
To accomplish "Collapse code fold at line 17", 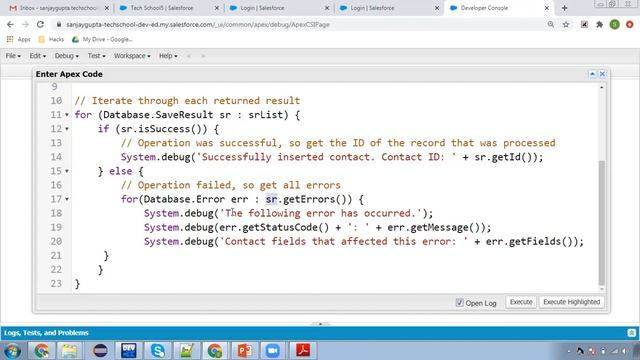I will click(67, 199).
